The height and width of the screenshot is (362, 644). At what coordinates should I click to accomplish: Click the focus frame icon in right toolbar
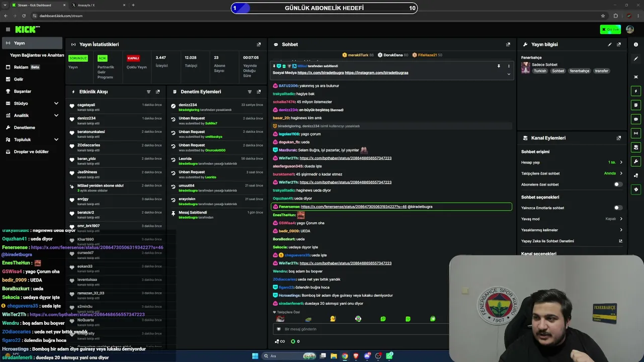coord(636,77)
